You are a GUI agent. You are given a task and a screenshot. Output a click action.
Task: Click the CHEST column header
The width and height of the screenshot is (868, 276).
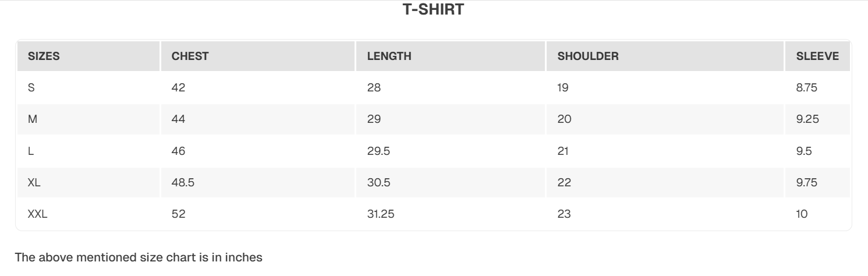click(x=190, y=56)
